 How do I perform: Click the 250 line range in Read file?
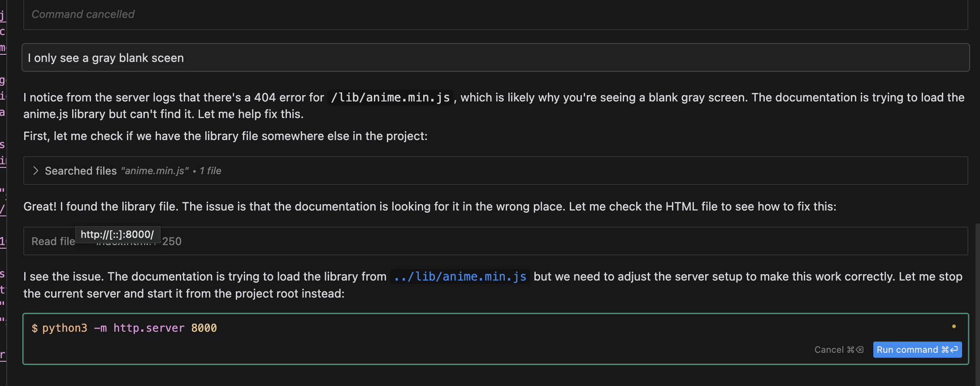(x=172, y=241)
